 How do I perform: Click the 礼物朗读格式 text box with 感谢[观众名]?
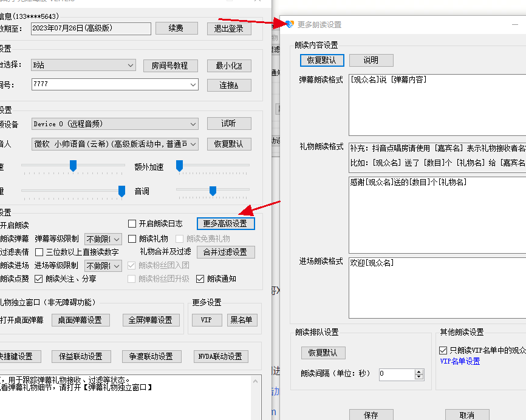[x=437, y=215]
